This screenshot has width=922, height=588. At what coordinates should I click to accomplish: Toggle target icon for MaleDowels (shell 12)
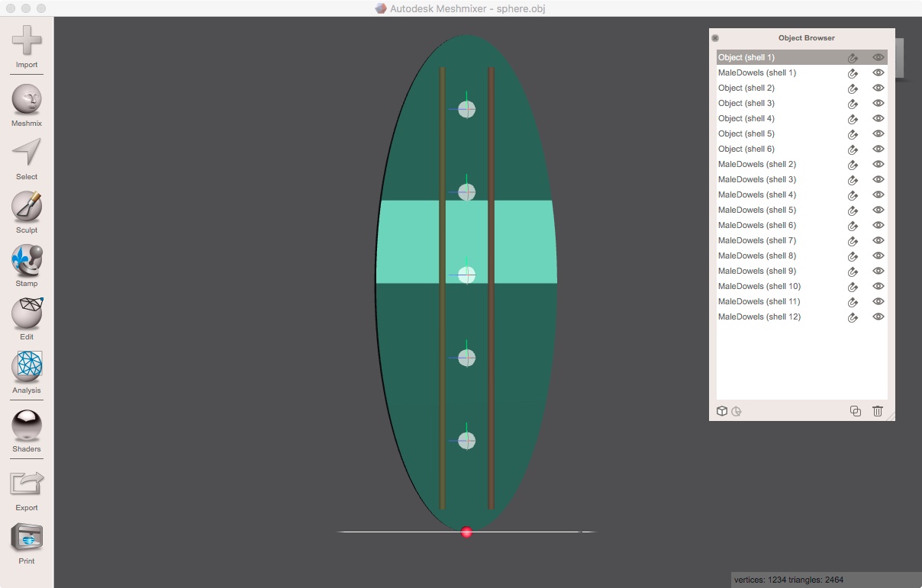click(x=853, y=316)
